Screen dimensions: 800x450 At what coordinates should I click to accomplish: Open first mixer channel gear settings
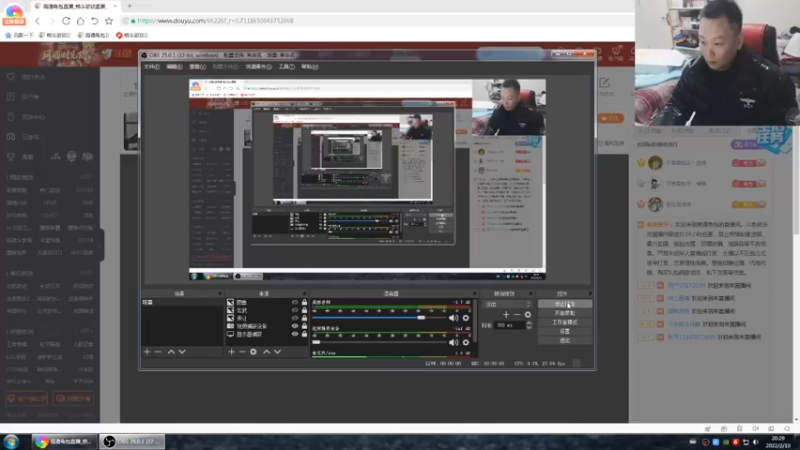(x=466, y=317)
